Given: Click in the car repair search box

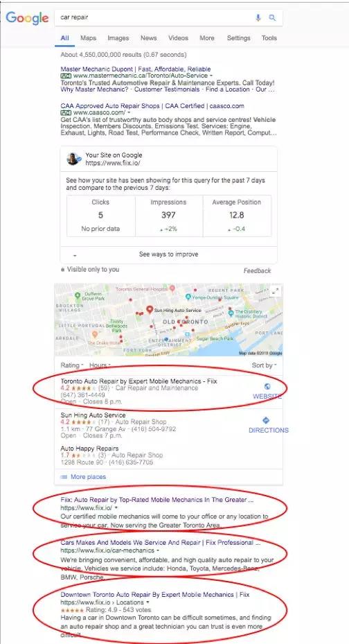Looking at the screenshot, I should [156, 17].
